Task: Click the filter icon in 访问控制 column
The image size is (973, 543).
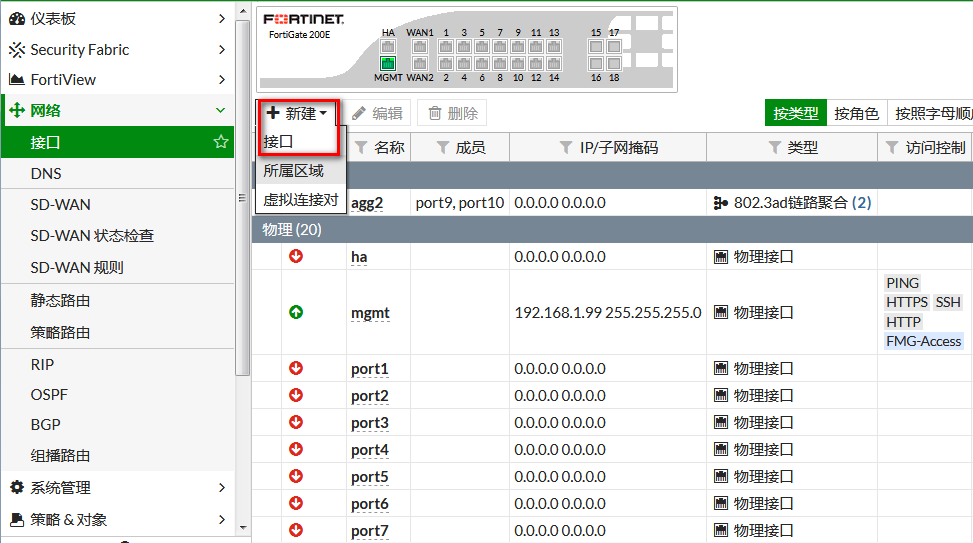Action: click(892, 147)
